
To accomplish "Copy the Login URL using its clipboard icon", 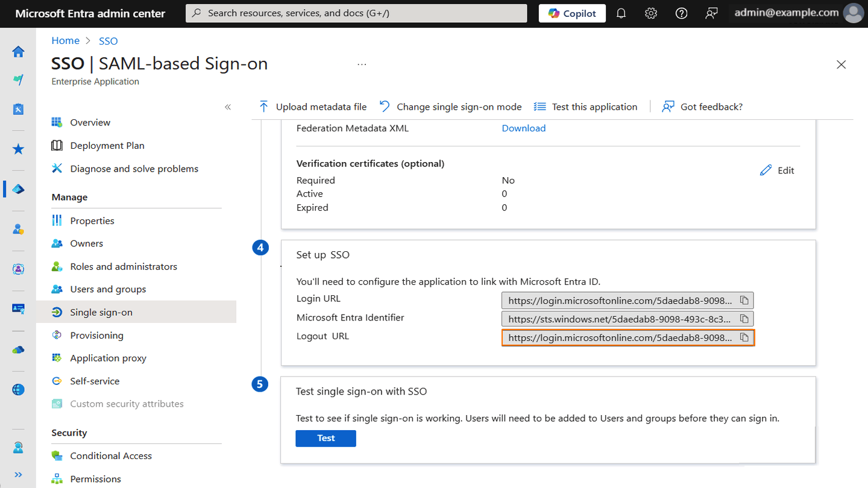I will click(x=744, y=300).
